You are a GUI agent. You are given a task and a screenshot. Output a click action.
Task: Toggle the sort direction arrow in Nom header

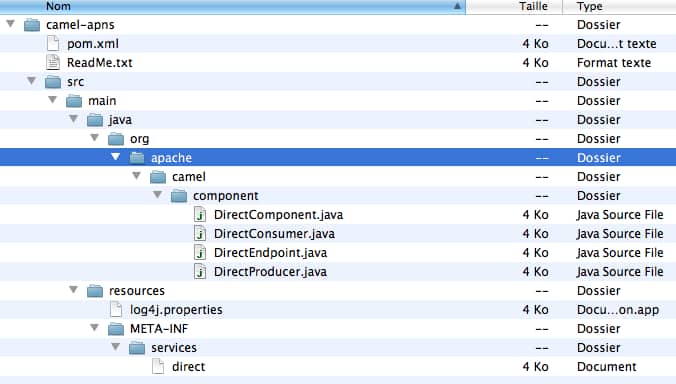[457, 6]
